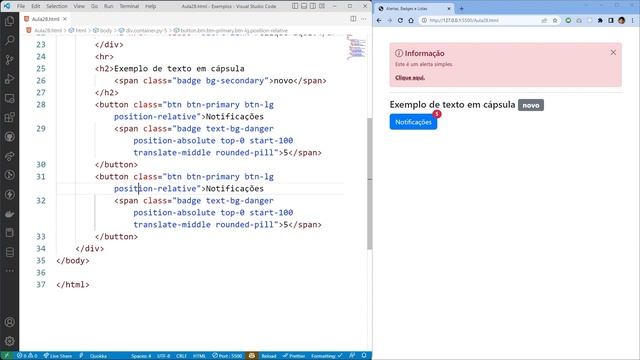Toggle secondary side bar layout icon
The image size is (640, 360).
pyautogui.click(x=313, y=6)
